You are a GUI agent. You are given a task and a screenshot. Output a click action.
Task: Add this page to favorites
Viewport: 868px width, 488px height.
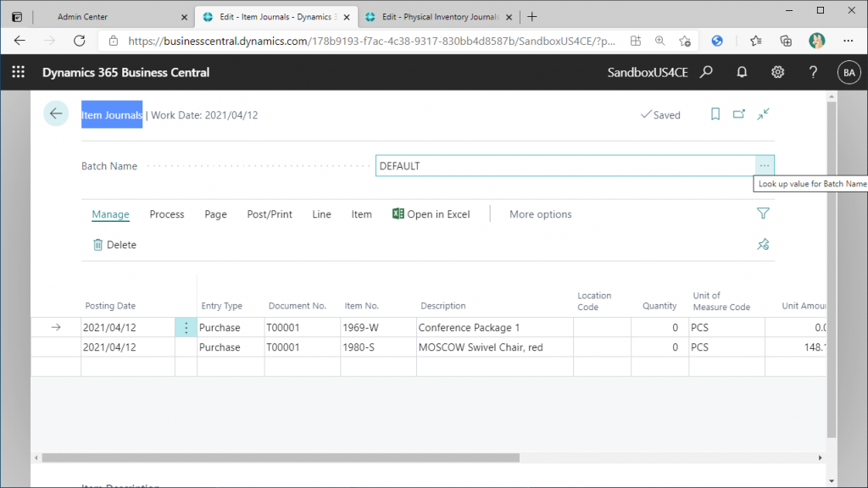(685, 41)
